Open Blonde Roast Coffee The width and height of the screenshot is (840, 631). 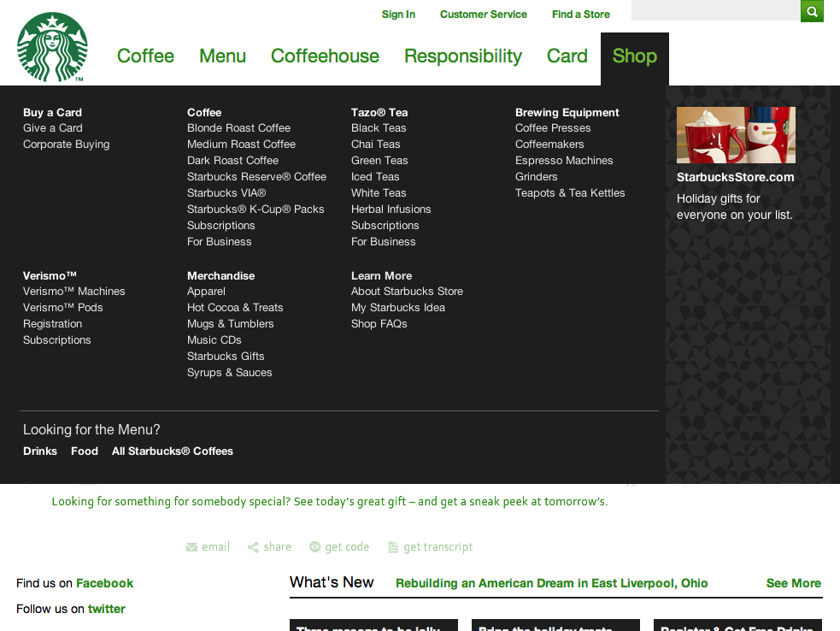point(238,128)
